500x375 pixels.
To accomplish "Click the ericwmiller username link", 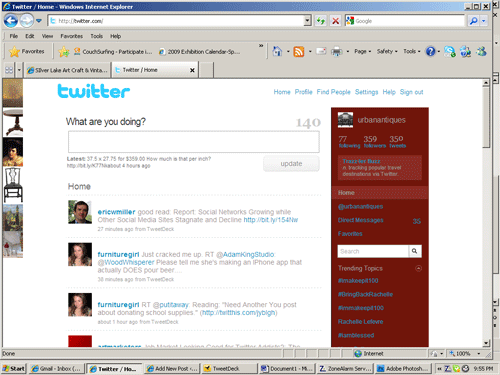I will click(116, 212).
